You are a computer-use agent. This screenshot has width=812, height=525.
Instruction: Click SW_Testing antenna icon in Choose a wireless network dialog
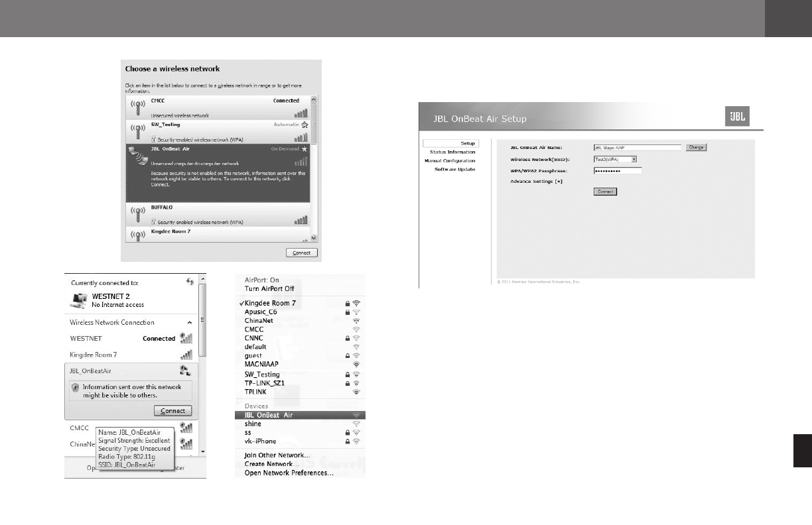coord(139,131)
